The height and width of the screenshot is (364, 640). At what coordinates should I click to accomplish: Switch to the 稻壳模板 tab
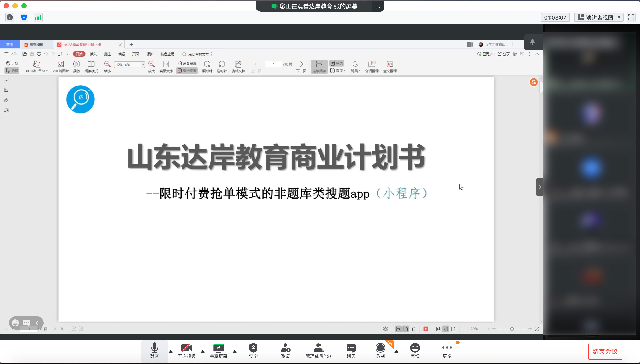pos(36,44)
